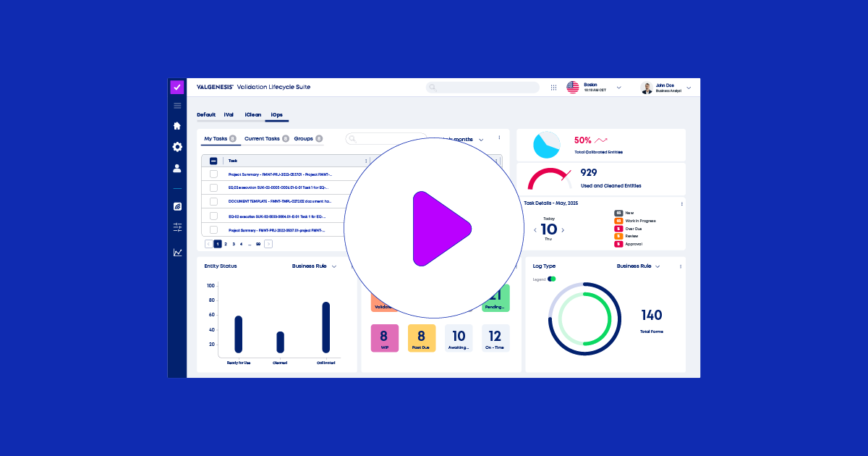Click the line chart analytics icon
868x456 pixels.
click(x=177, y=253)
